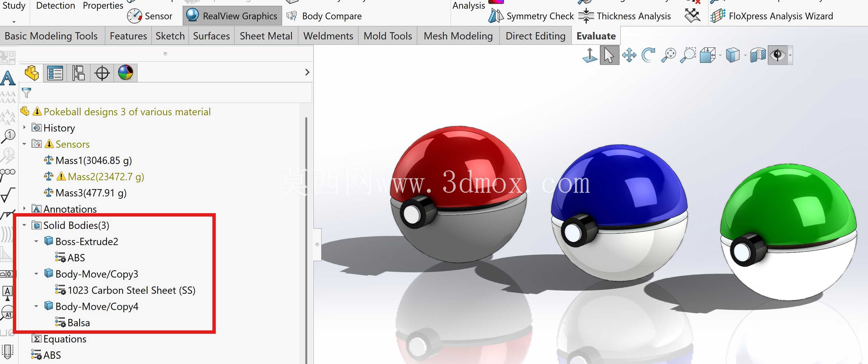Select the Note annotation A tool
Screen dimensions: 868x364
(8, 78)
